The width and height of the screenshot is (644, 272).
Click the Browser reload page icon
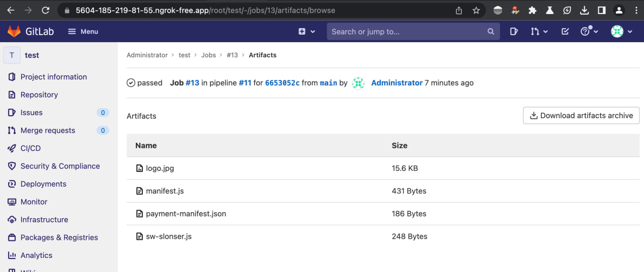46,10
